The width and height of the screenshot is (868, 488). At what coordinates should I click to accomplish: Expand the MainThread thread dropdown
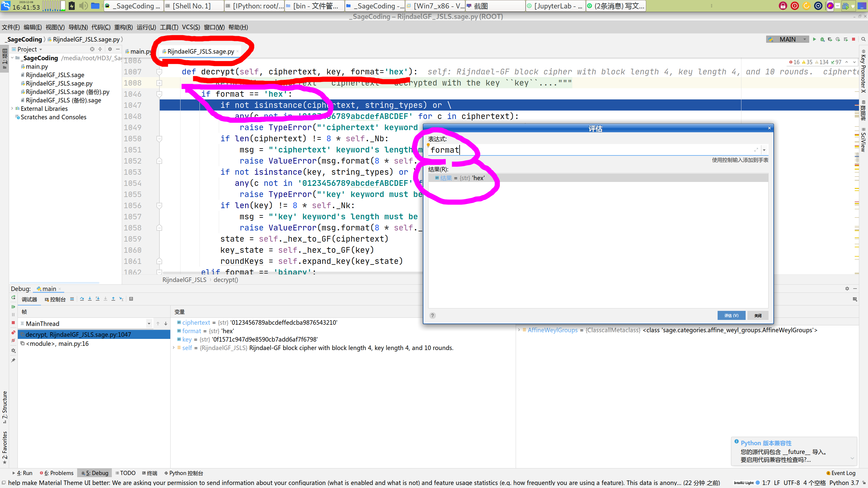click(x=149, y=324)
